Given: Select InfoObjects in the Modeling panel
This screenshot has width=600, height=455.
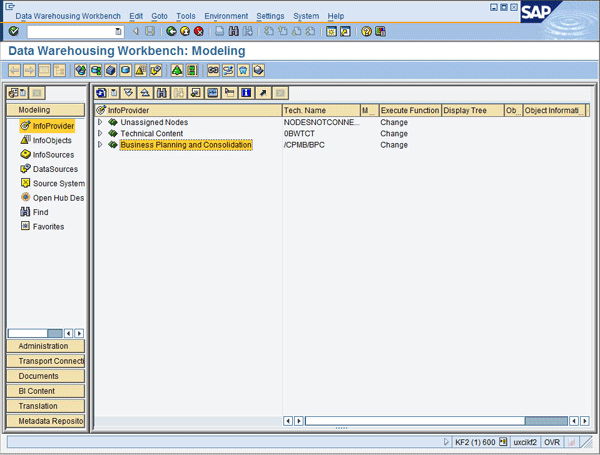Looking at the screenshot, I should [52, 140].
